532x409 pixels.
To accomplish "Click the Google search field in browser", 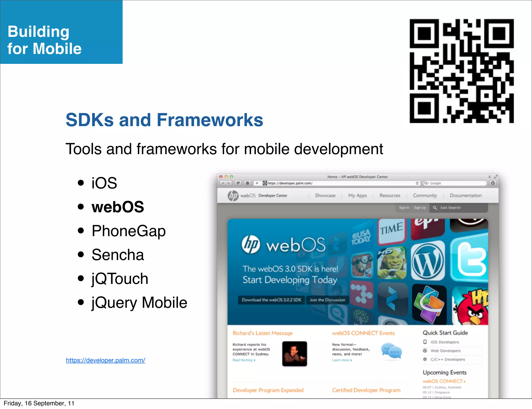I will tap(455, 183).
